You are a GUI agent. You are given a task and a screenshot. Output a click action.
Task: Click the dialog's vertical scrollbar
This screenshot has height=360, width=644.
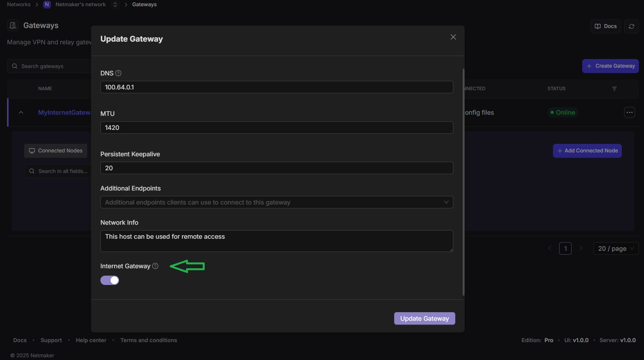[x=463, y=182]
